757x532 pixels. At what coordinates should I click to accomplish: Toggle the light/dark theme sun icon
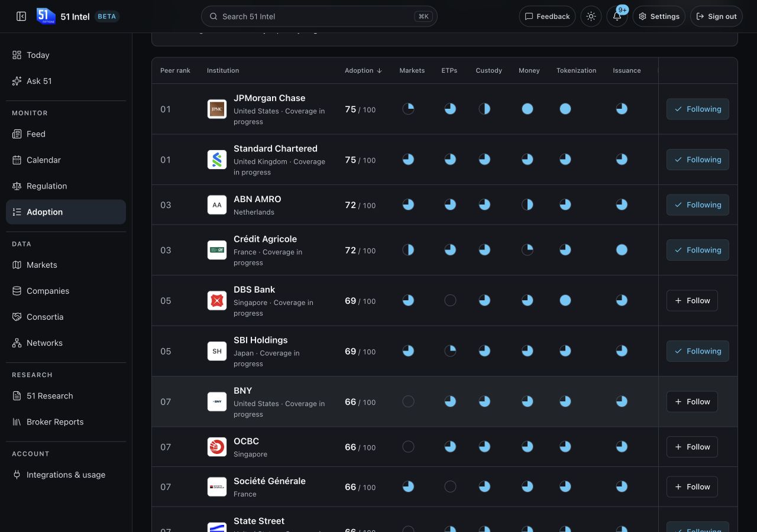pyautogui.click(x=591, y=17)
